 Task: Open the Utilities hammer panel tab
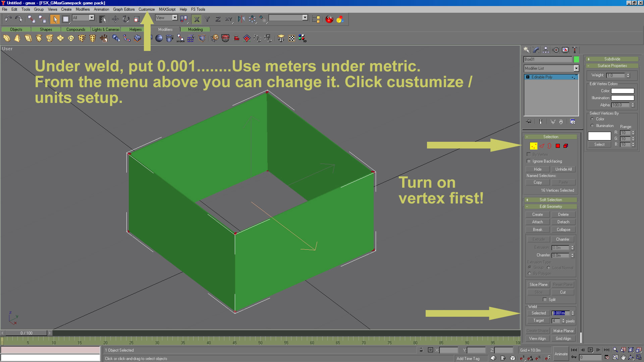pyautogui.click(x=574, y=50)
